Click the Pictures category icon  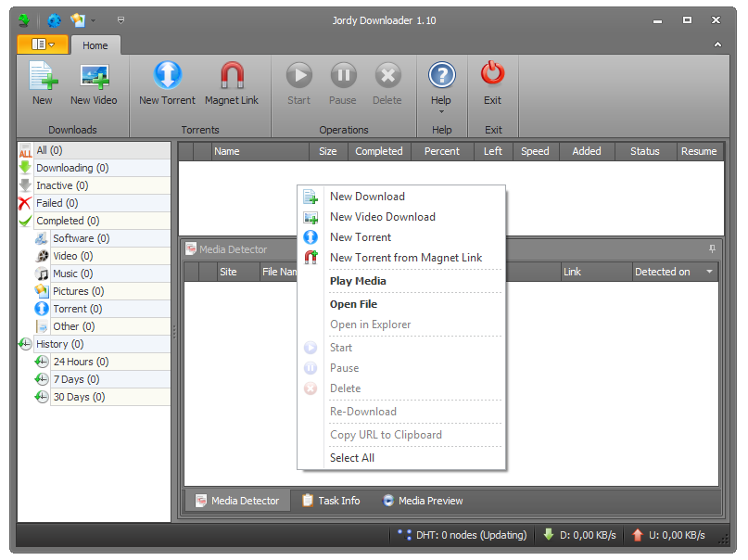[x=42, y=291]
